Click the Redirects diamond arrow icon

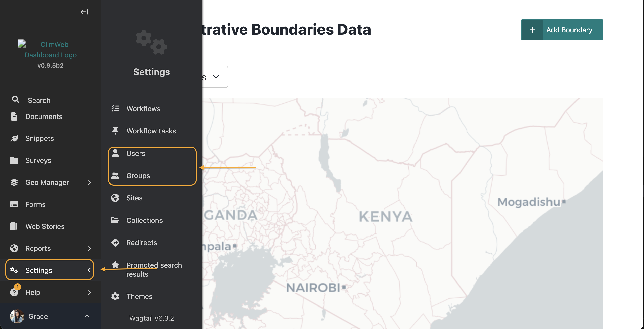coord(115,243)
